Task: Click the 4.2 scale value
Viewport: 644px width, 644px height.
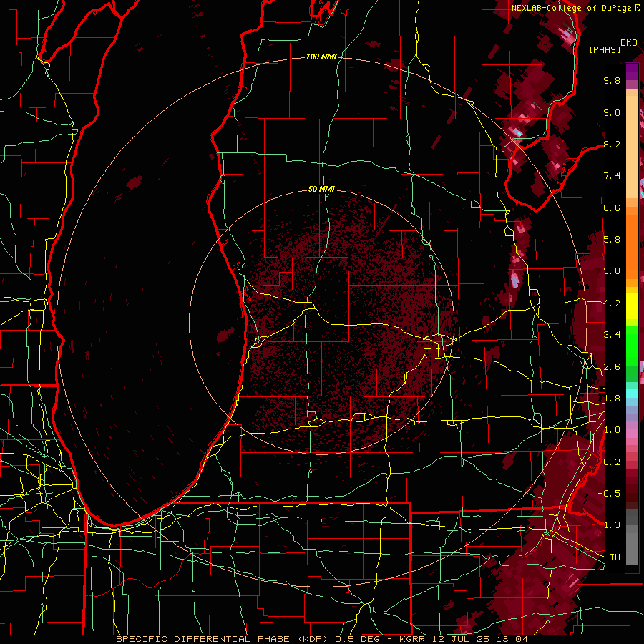Action: (612, 303)
